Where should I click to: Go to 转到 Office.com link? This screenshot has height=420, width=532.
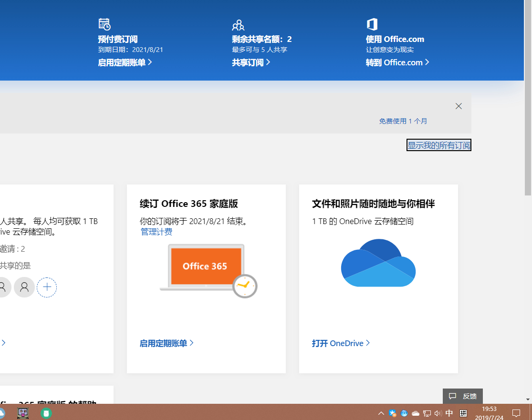click(397, 62)
